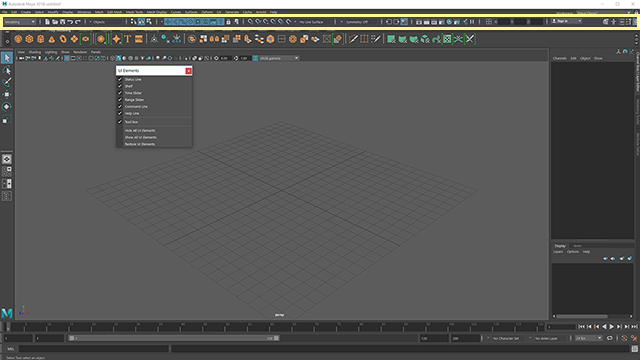Screen dimensions: 640x360
Task: Go to start of playback range
Action: coord(582,327)
